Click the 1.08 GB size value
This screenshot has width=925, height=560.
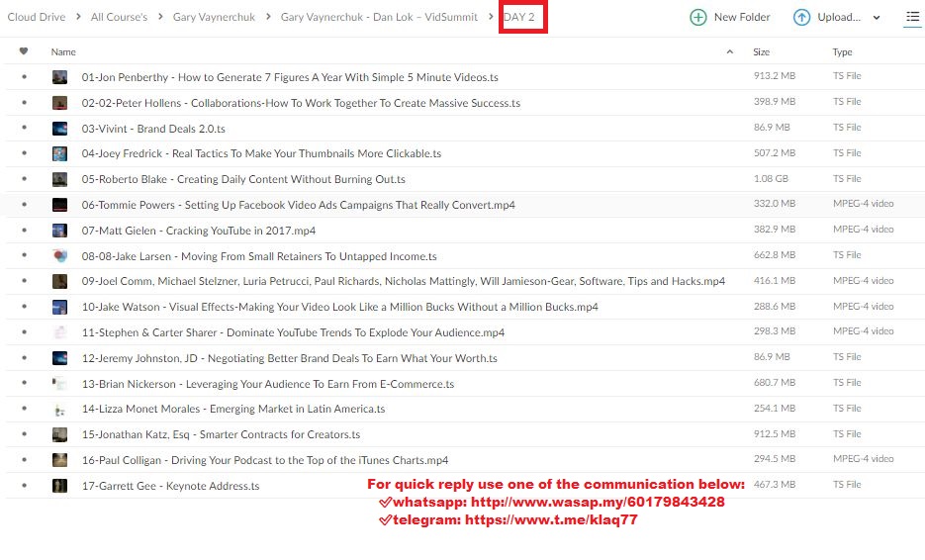click(771, 178)
